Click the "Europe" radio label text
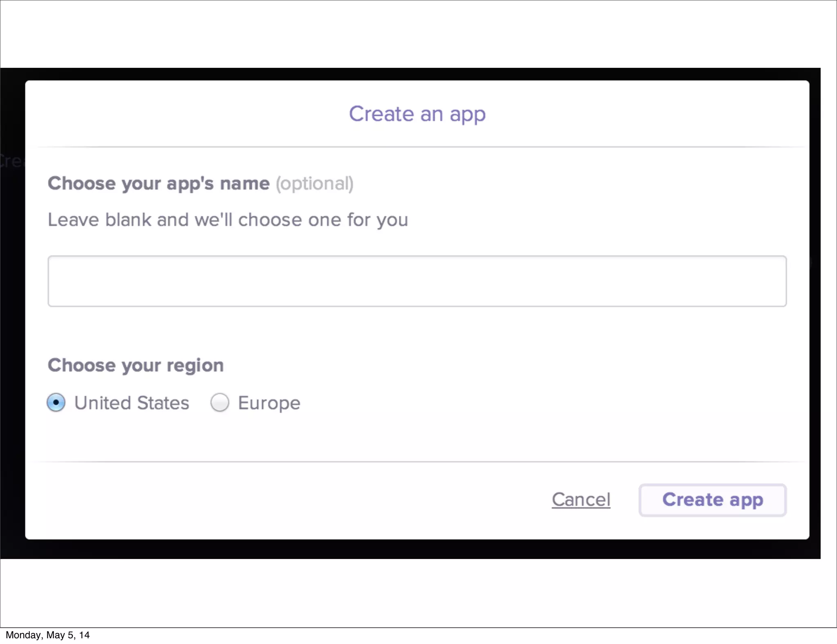 pyautogui.click(x=269, y=403)
